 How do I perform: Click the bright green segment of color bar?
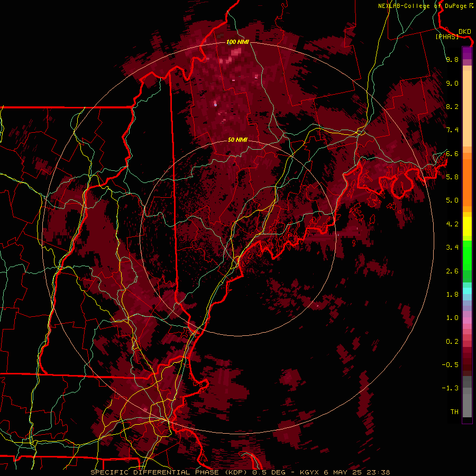pos(467,257)
